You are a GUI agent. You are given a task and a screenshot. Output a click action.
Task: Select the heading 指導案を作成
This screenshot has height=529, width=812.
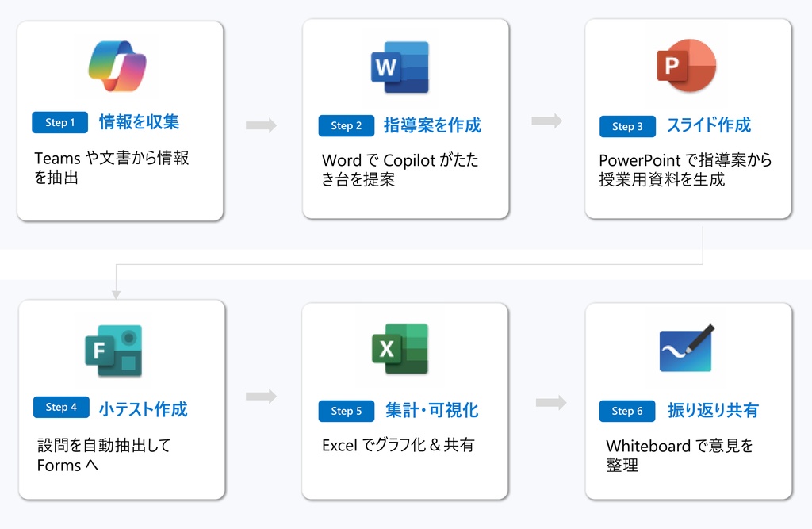(x=432, y=125)
